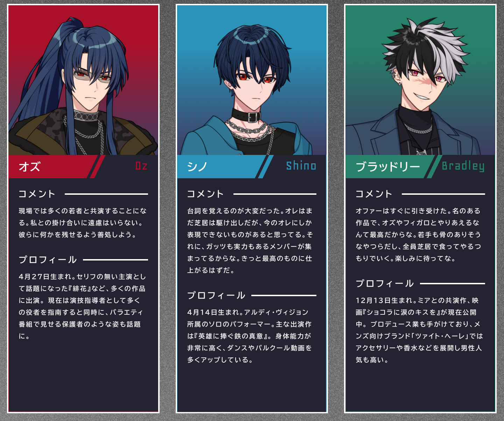Screen dimensions: 504x421
Task: Click プロフィール heading in Shino card
Action: click(x=216, y=295)
